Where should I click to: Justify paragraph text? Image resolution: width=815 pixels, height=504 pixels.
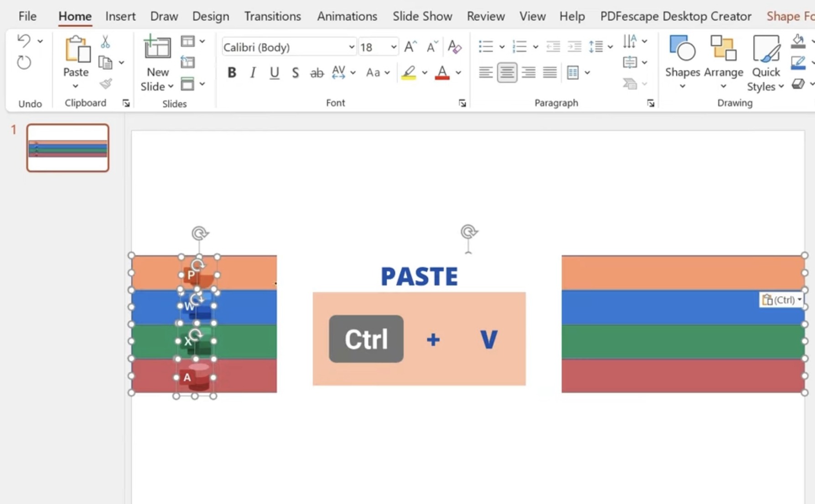(550, 72)
